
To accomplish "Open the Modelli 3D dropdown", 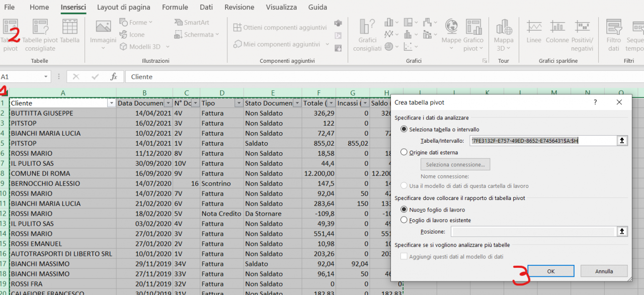I will (145, 47).
